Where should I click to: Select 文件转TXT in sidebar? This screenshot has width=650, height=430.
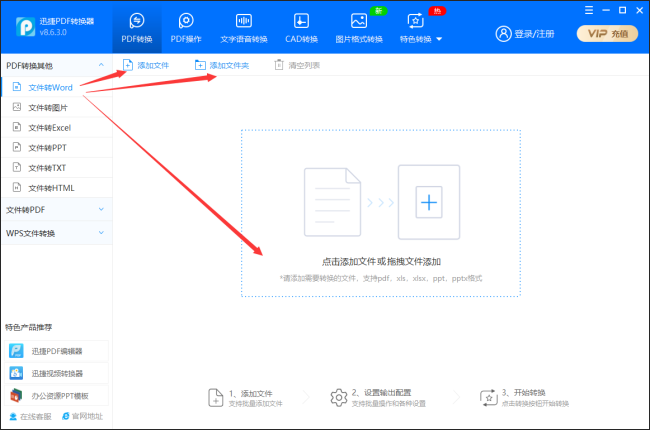pyautogui.click(x=57, y=168)
